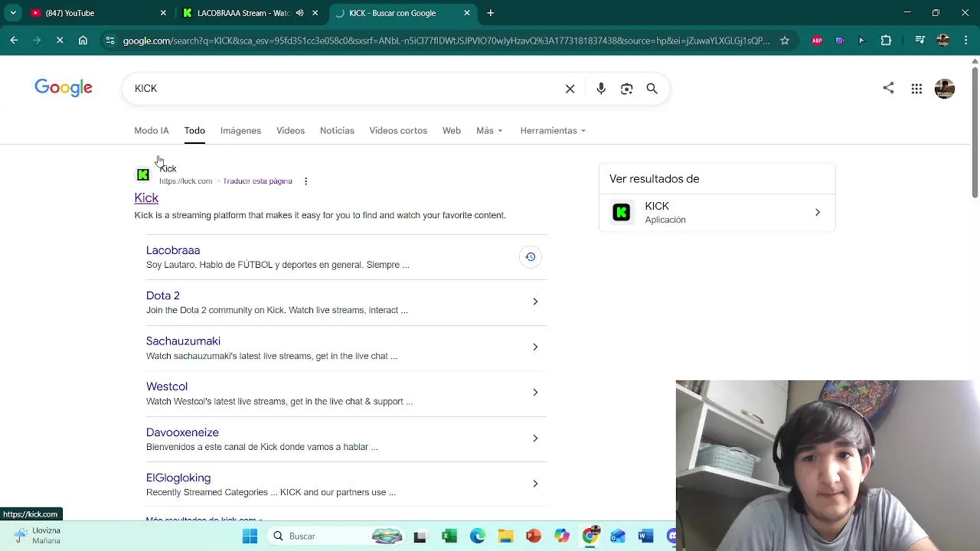Open the Extensions puzzle icon
This screenshot has height=551, width=980.
pos(886,41)
